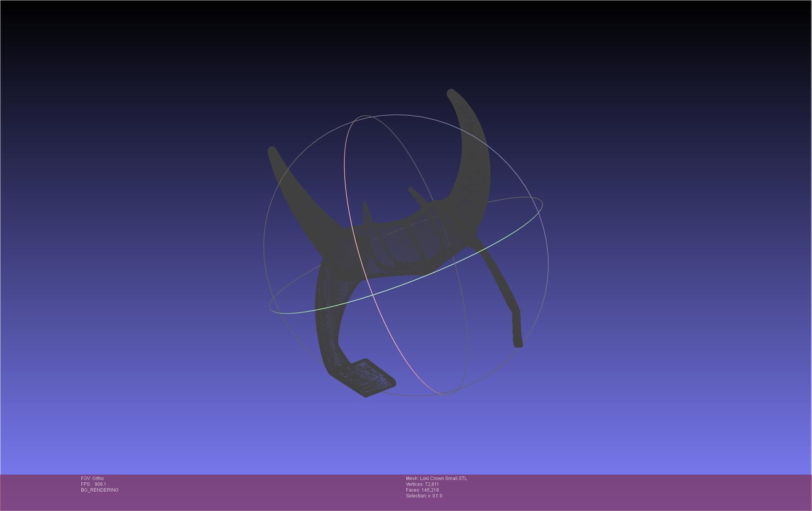Click the Faces: 145,218 text

click(422, 490)
